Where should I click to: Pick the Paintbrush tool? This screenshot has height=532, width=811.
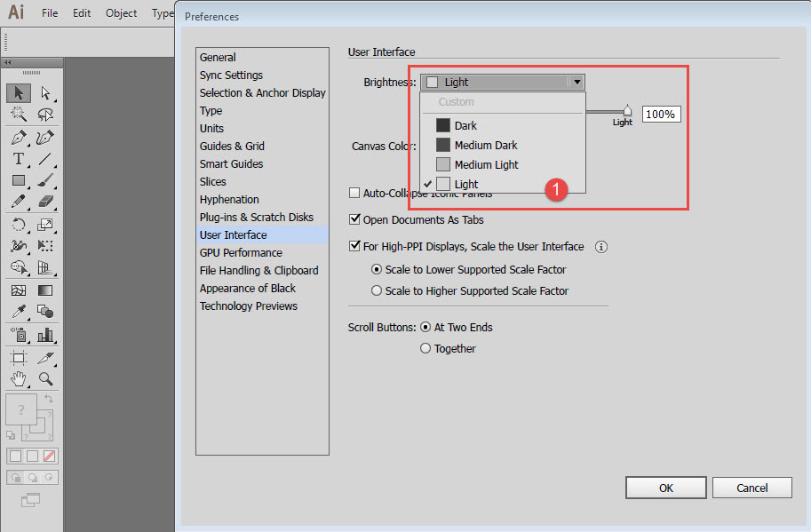point(45,180)
